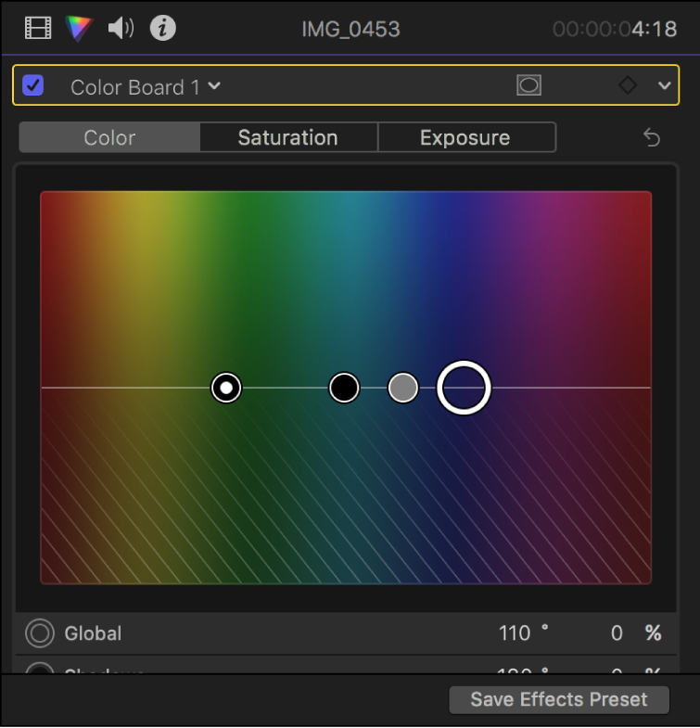The width and height of the screenshot is (700, 728).
Task: Click the Save Effects Preset button
Action: click(558, 700)
